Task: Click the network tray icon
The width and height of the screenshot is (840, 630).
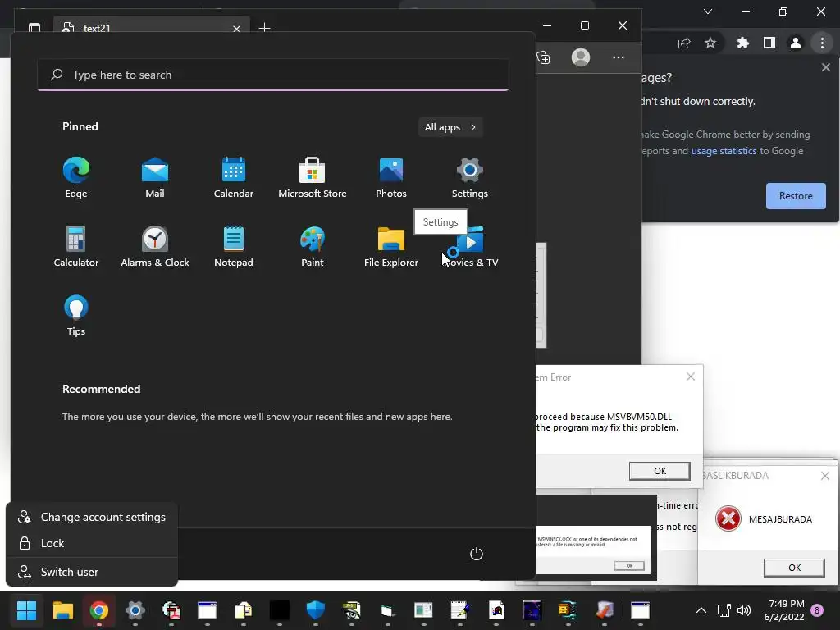Action: pyautogui.click(x=724, y=610)
